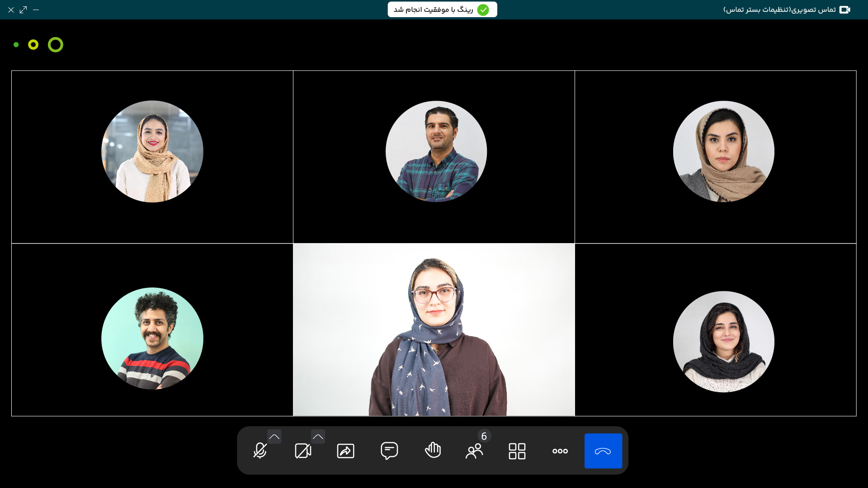Click the green checkmark in notification
This screenshot has height=488, width=868.
(x=483, y=9)
